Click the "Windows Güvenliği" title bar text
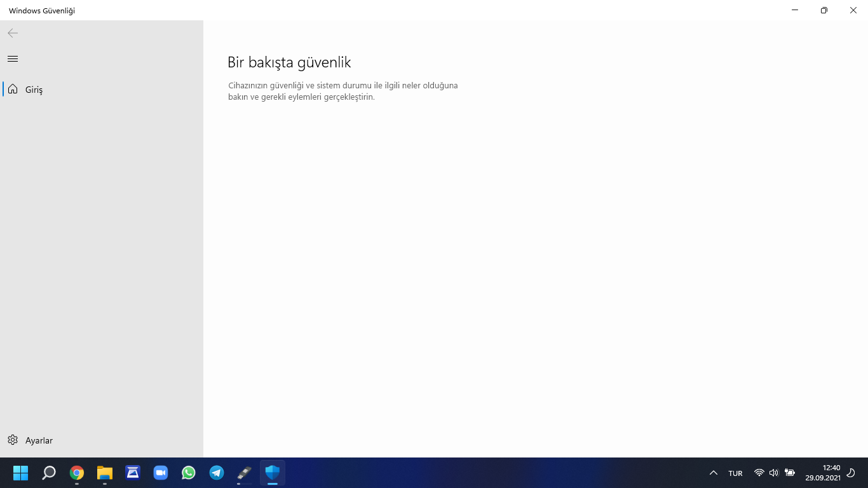 tap(42, 11)
